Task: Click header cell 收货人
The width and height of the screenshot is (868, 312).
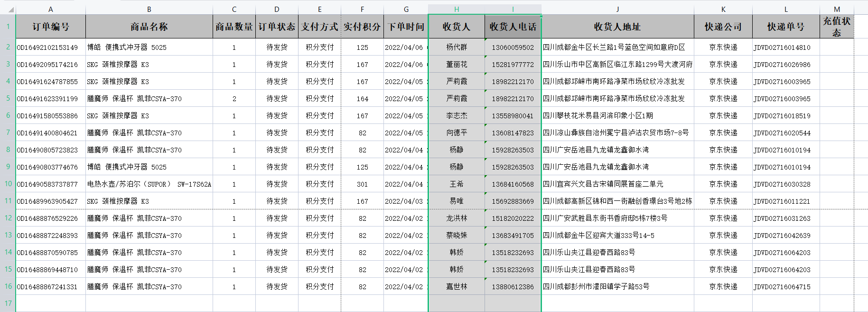Action: click(x=457, y=27)
